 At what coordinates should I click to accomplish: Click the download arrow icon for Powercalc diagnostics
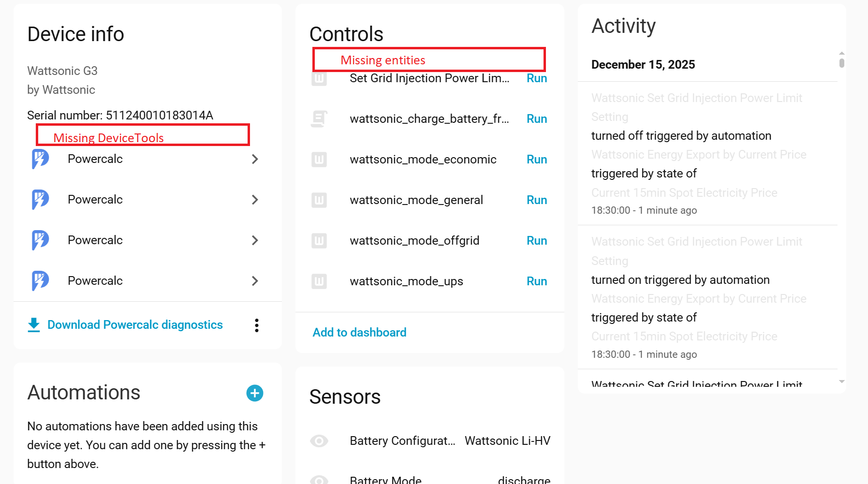pyautogui.click(x=34, y=325)
